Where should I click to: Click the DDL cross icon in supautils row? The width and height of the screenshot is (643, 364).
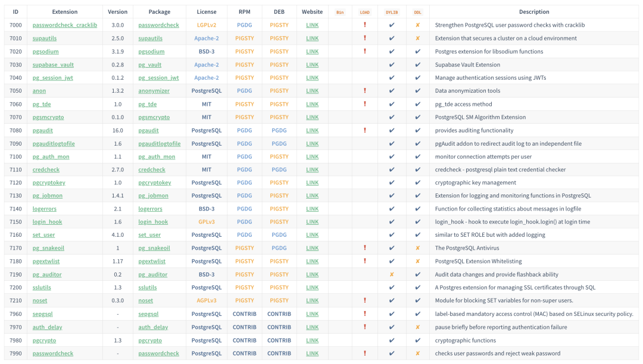tap(417, 38)
